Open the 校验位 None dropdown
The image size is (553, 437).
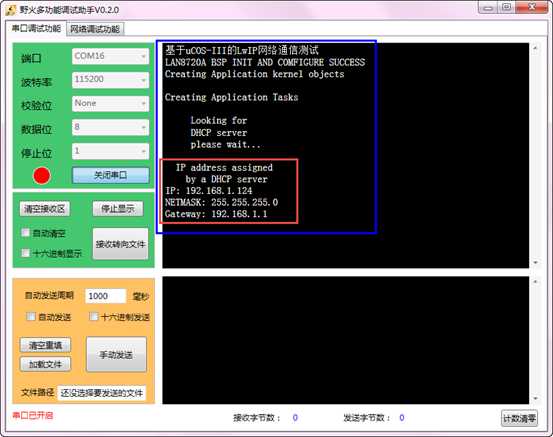click(110, 103)
